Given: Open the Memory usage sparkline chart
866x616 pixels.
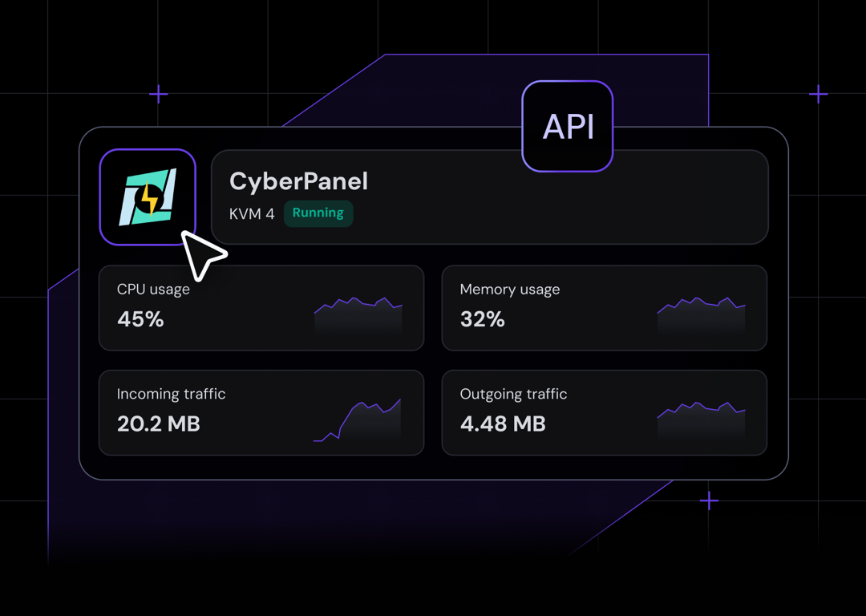Looking at the screenshot, I should (x=701, y=314).
